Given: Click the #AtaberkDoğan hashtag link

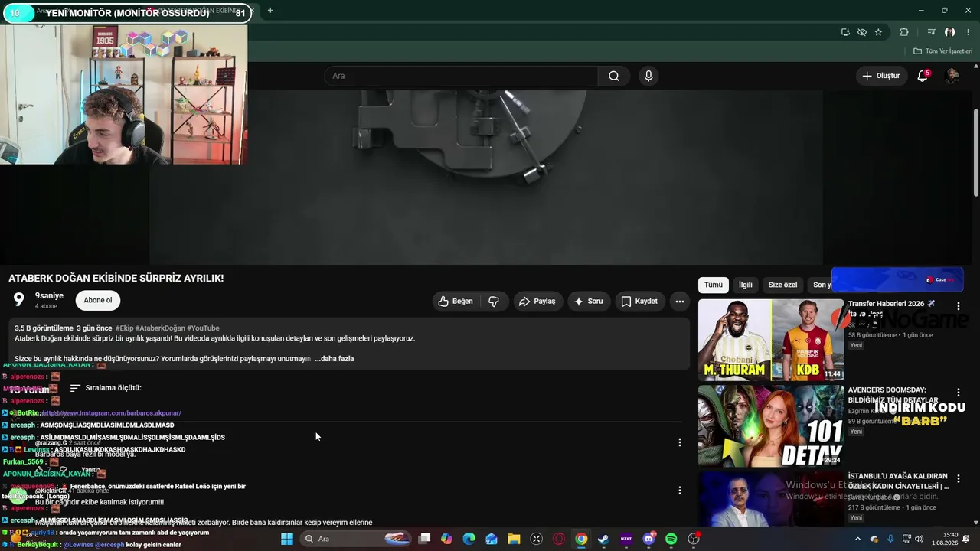Looking at the screenshot, I should (160, 328).
